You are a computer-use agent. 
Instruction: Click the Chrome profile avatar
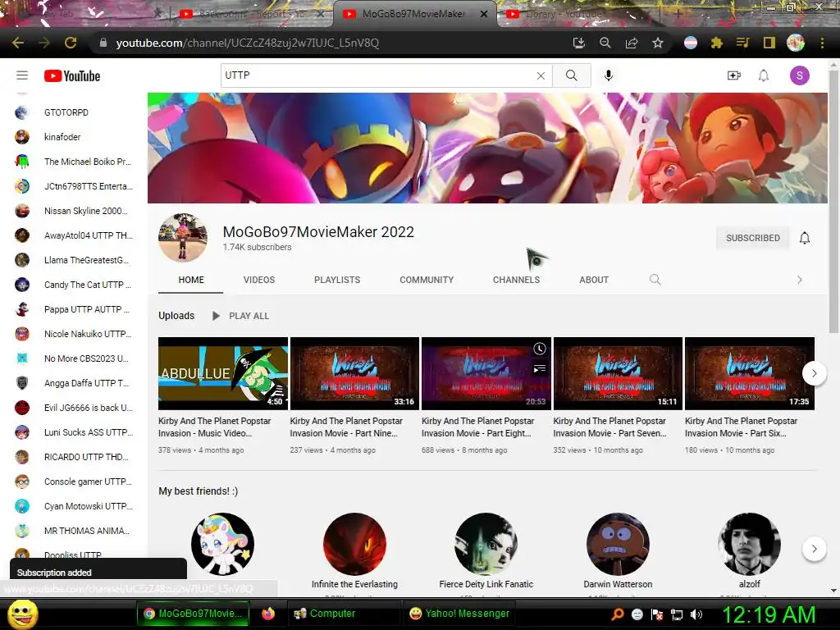[796, 43]
